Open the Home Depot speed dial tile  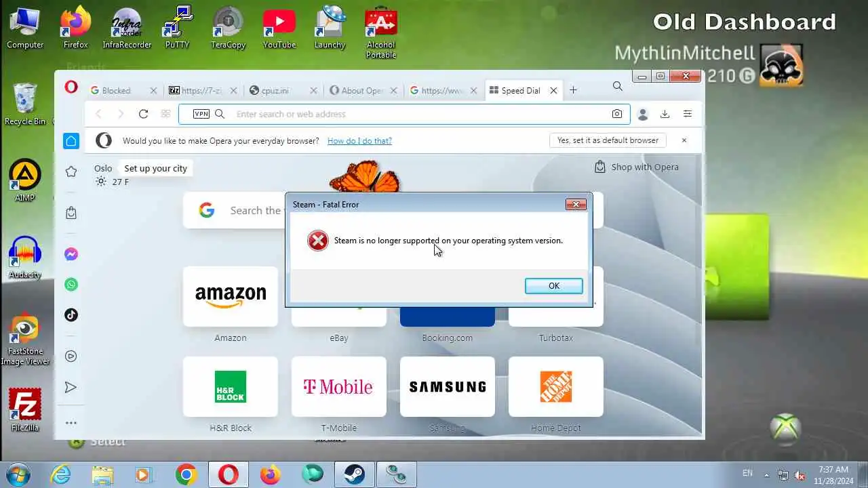point(556,386)
